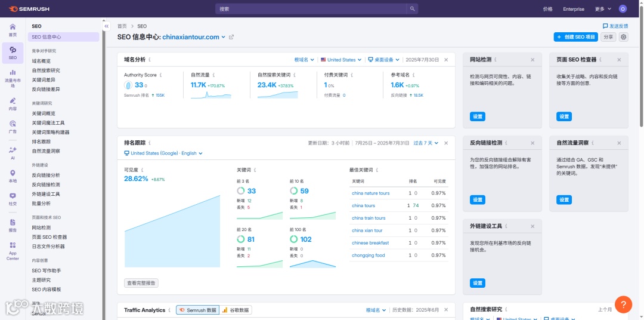644x320 pixels.
Task: Close the 排名跟踪 widget
Action: click(446, 143)
